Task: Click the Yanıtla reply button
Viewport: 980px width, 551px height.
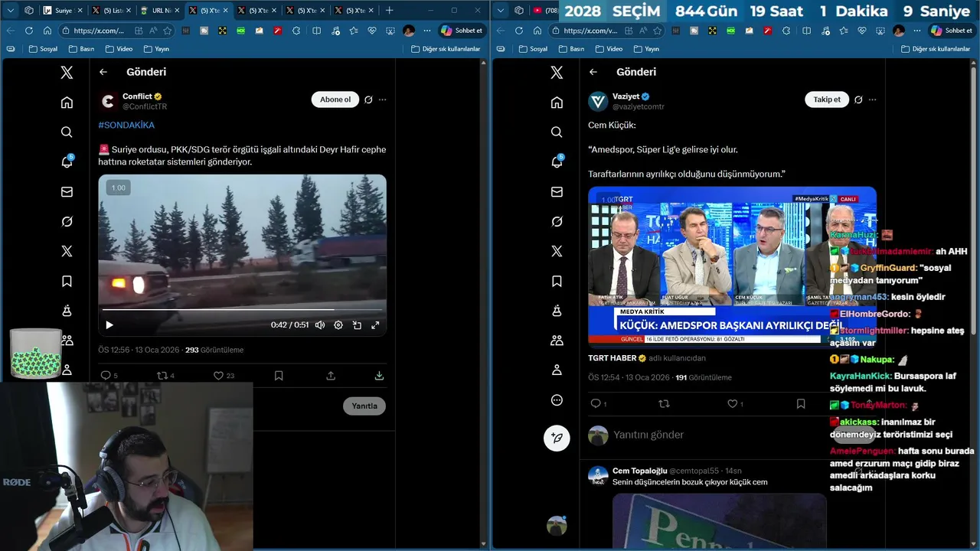Action: click(x=364, y=406)
